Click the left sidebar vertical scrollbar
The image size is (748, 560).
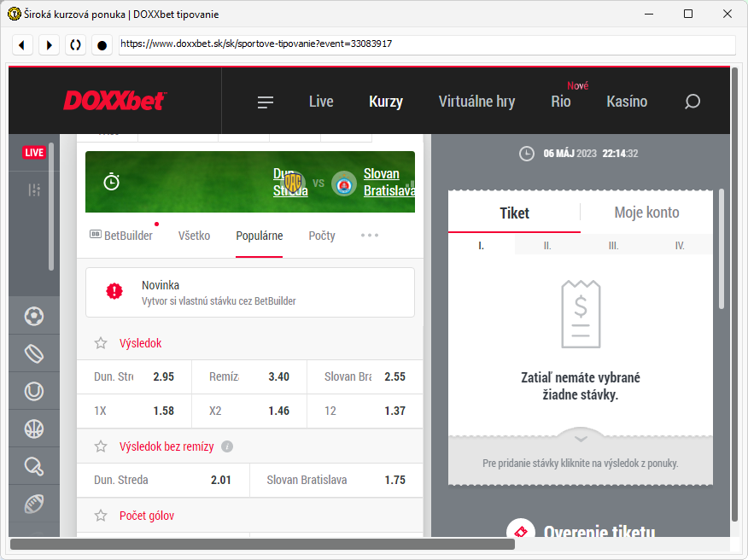pos(51,207)
